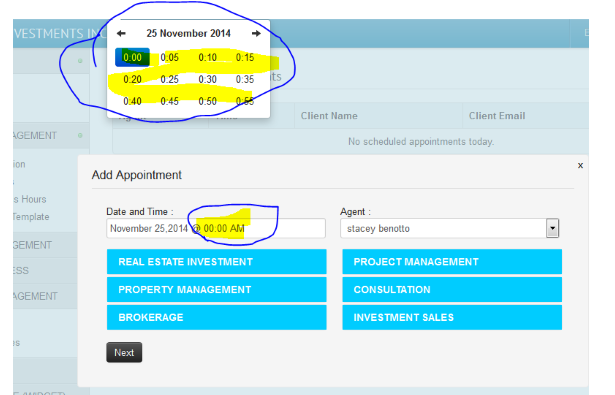This screenshot has width=615, height=395.
Task: Click the Next button
Action: click(x=124, y=353)
